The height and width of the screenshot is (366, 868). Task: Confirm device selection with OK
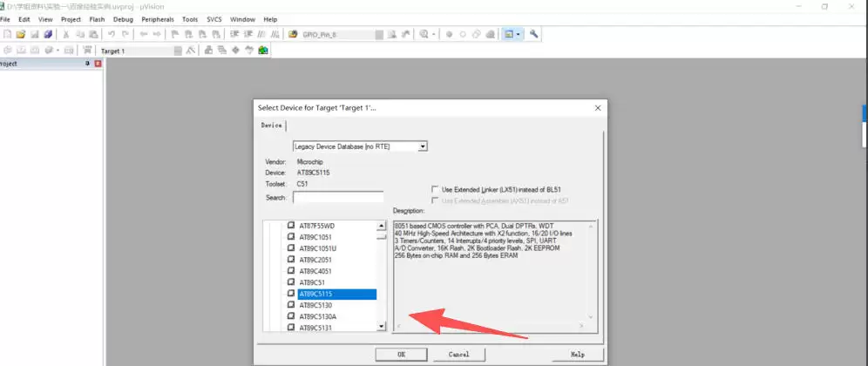coord(402,355)
